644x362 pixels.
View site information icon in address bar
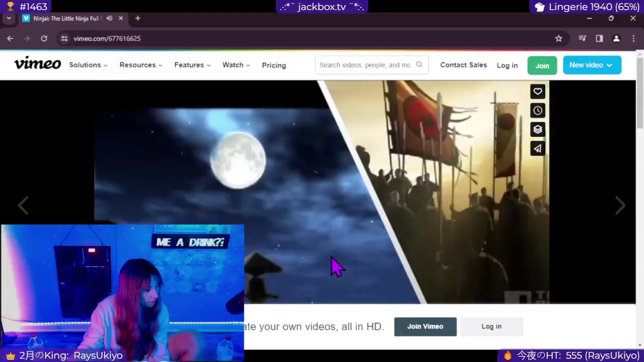[64, 39]
